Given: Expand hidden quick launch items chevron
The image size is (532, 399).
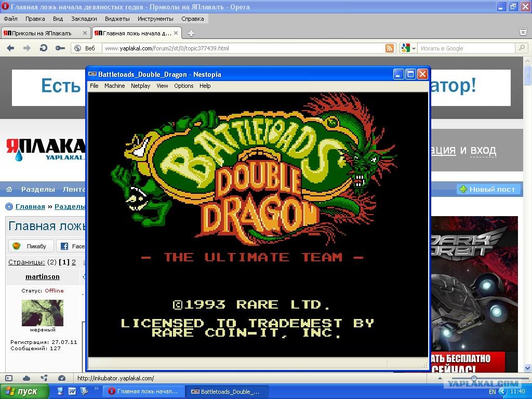Looking at the screenshot, I should pos(96,389).
